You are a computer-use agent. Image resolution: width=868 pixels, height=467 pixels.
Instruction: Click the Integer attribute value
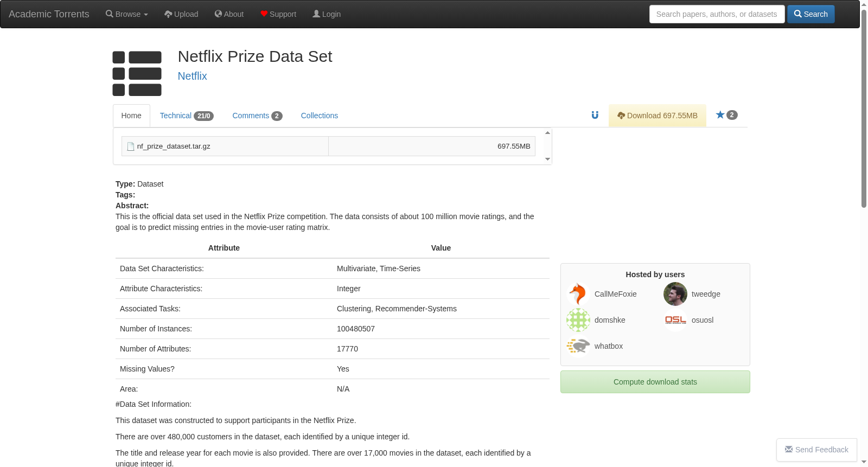pyautogui.click(x=349, y=289)
